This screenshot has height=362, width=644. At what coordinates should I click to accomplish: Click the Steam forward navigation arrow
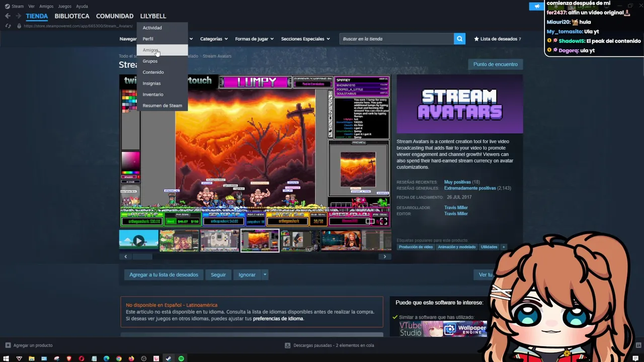click(18, 16)
